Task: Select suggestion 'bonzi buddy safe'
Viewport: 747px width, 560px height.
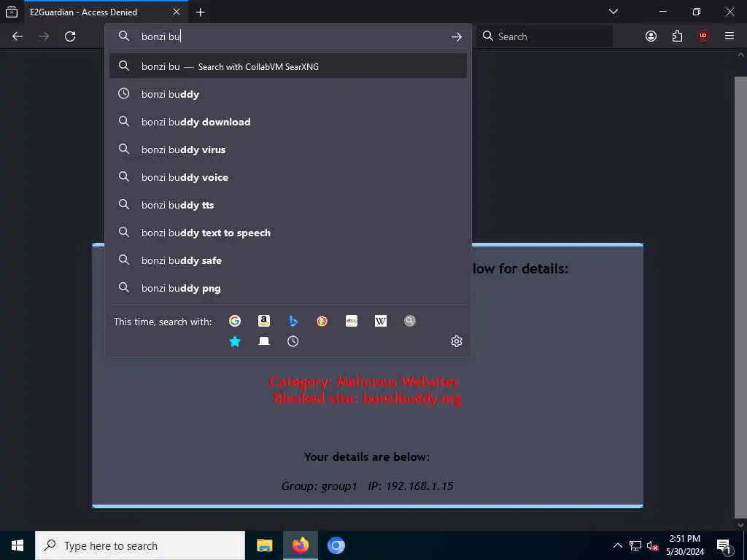Action: [x=287, y=260]
